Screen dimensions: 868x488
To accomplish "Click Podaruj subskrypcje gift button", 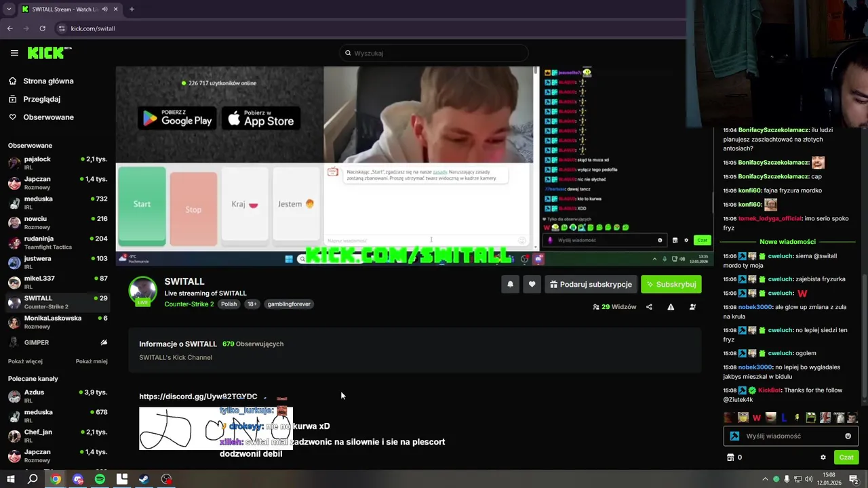I will point(591,285).
